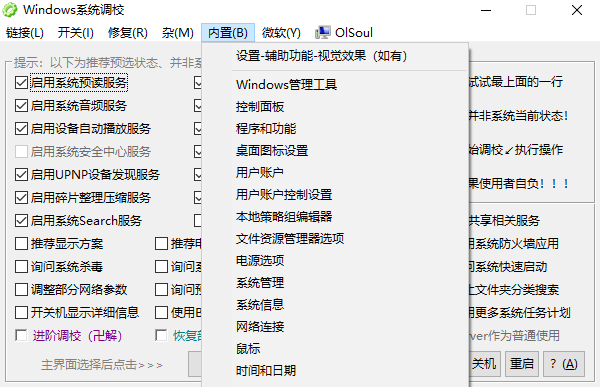Check the teal 恢复 checkbox
The width and height of the screenshot is (600, 387).
(161, 336)
